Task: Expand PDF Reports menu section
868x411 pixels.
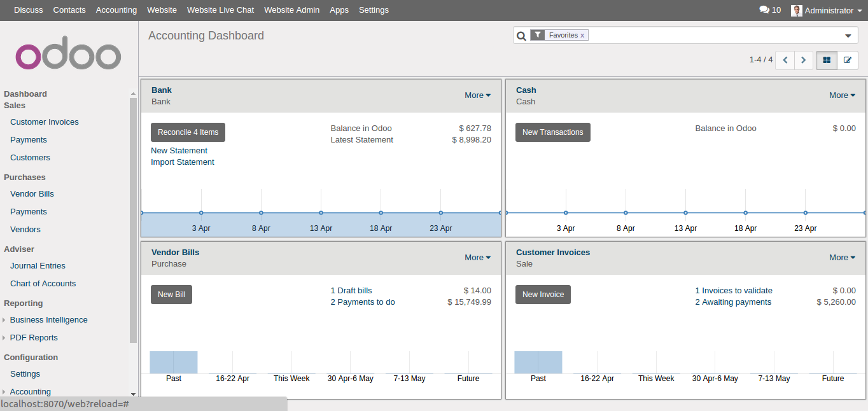Action: point(4,338)
